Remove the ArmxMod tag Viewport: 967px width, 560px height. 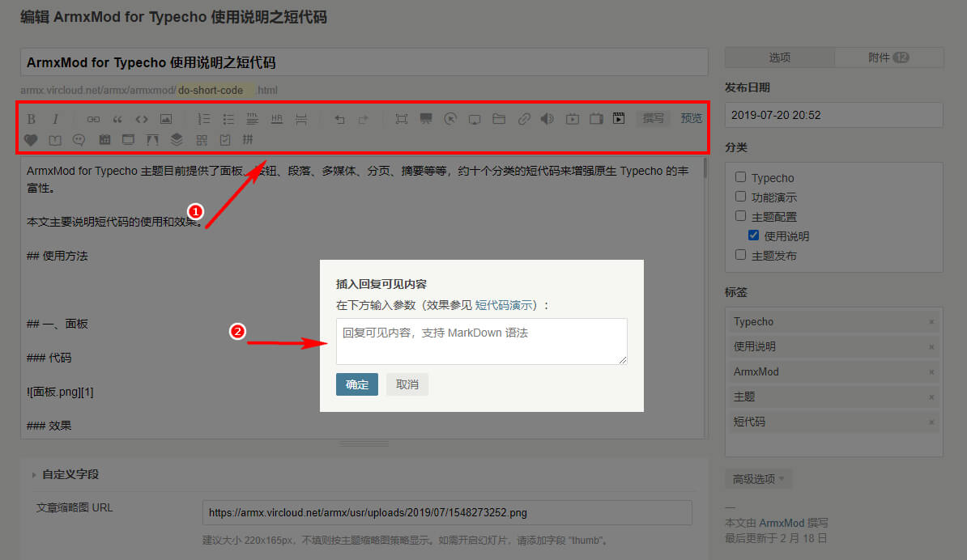(x=931, y=372)
